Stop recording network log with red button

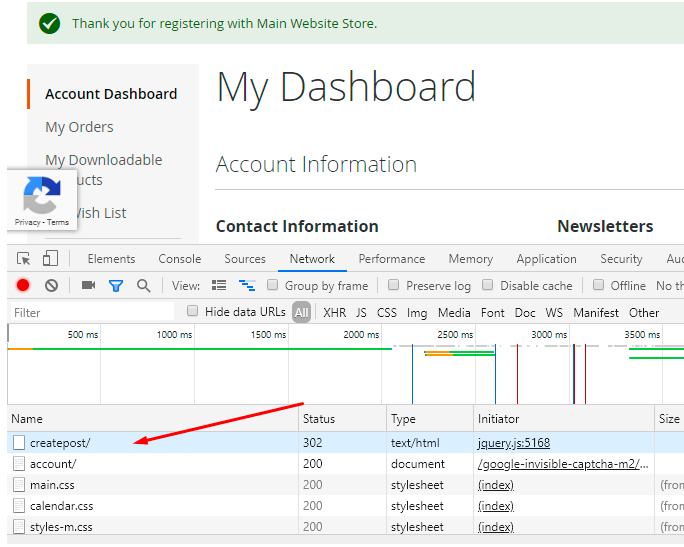(23, 286)
